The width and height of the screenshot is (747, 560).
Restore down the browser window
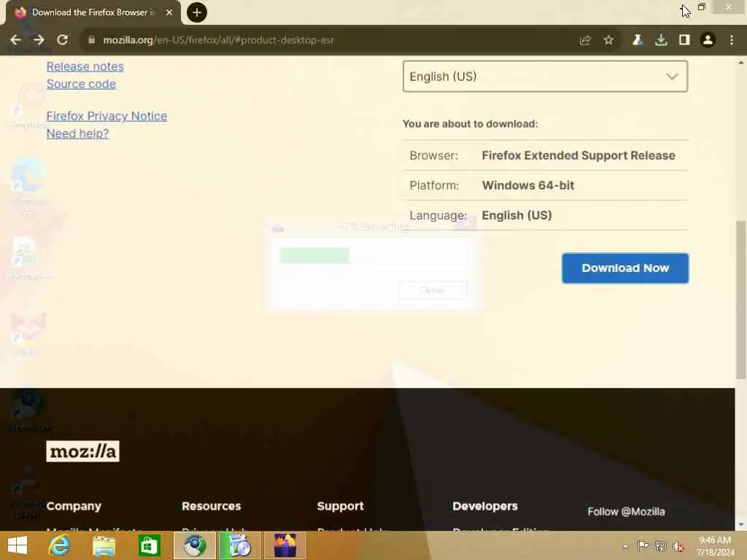pos(701,7)
